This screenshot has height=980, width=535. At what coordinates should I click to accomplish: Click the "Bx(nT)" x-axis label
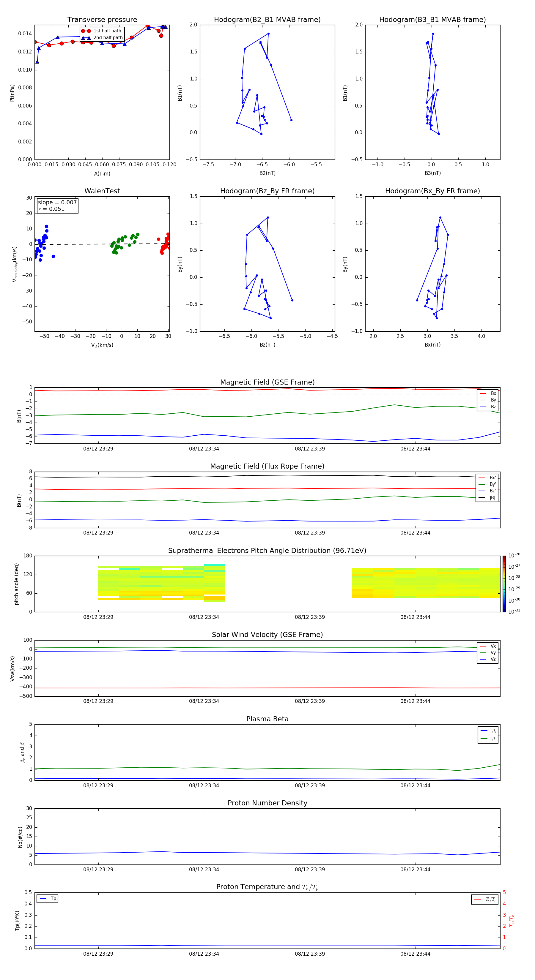click(432, 345)
